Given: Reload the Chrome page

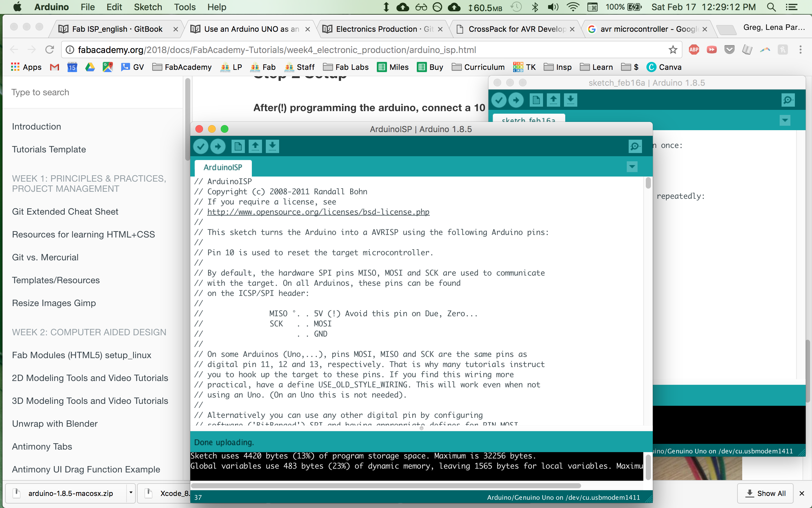Looking at the screenshot, I should click(50, 50).
